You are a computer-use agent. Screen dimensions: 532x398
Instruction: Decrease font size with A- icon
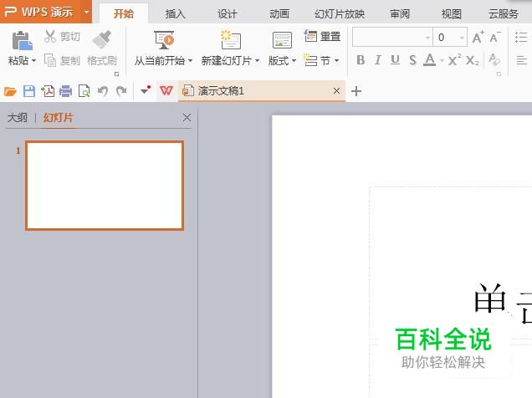pyautogui.click(x=494, y=37)
